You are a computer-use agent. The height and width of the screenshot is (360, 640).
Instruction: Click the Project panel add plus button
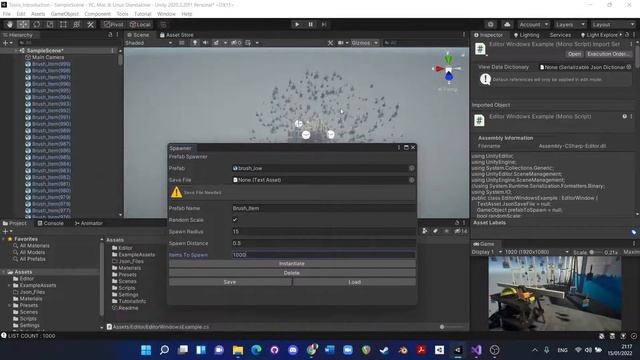[5, 231]
